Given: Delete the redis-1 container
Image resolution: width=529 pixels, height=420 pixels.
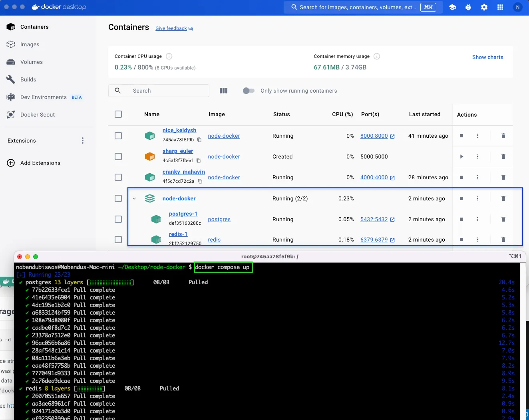Looking at the screenshot, I should [x=503, y=240].
